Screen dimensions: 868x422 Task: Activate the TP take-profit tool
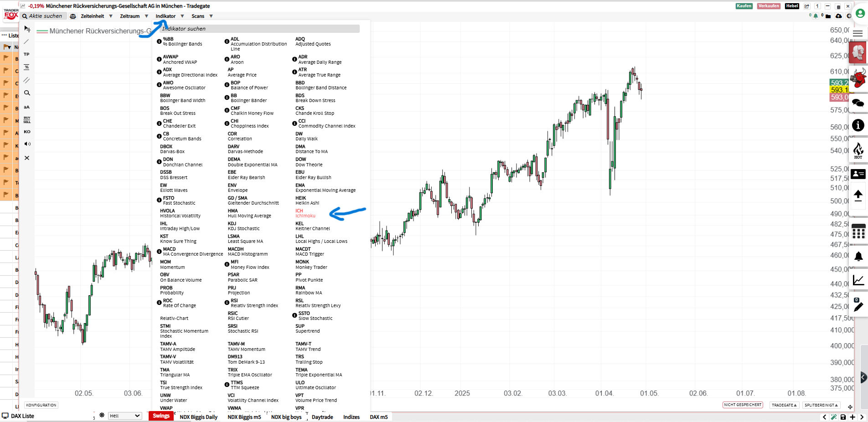pos(26,54)
